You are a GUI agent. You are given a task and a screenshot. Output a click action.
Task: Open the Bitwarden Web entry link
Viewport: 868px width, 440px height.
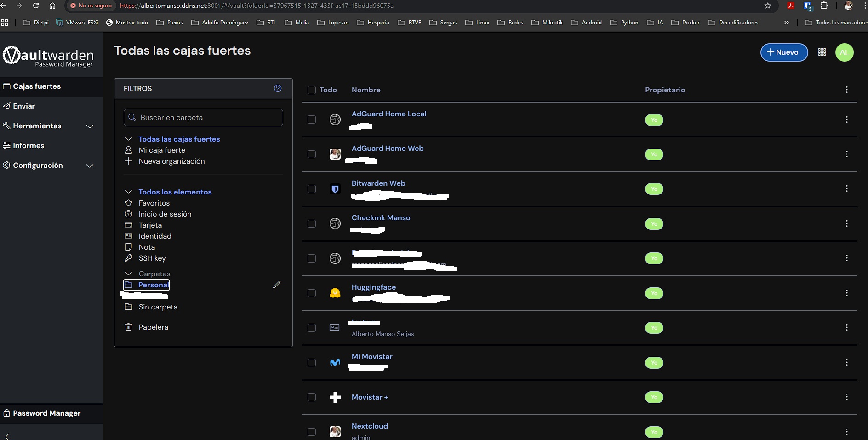[378, 183]
